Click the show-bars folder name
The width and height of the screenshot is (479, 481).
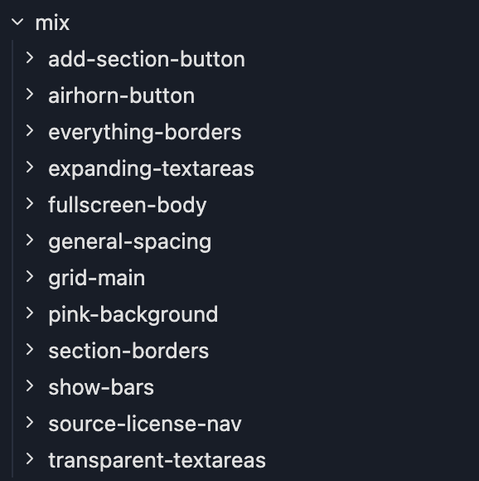pos(101,388)
